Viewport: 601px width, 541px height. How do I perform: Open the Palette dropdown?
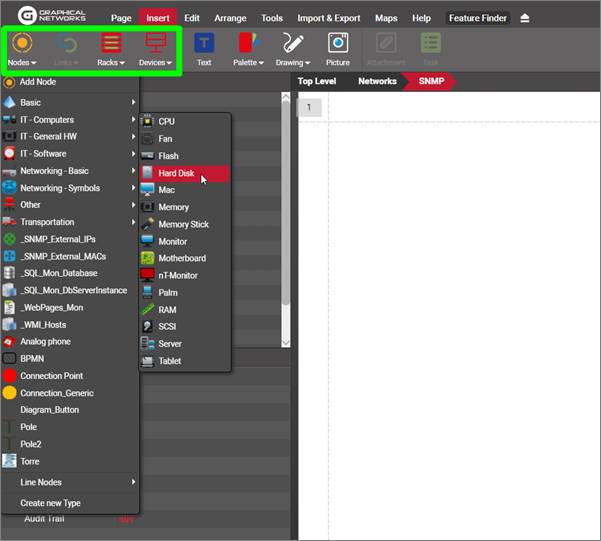coord(248,50)
